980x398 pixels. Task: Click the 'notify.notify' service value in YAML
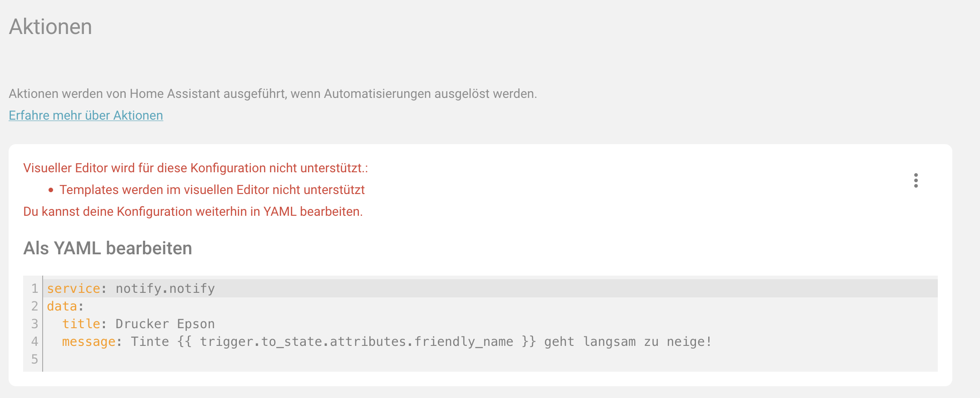click(165, 289)
